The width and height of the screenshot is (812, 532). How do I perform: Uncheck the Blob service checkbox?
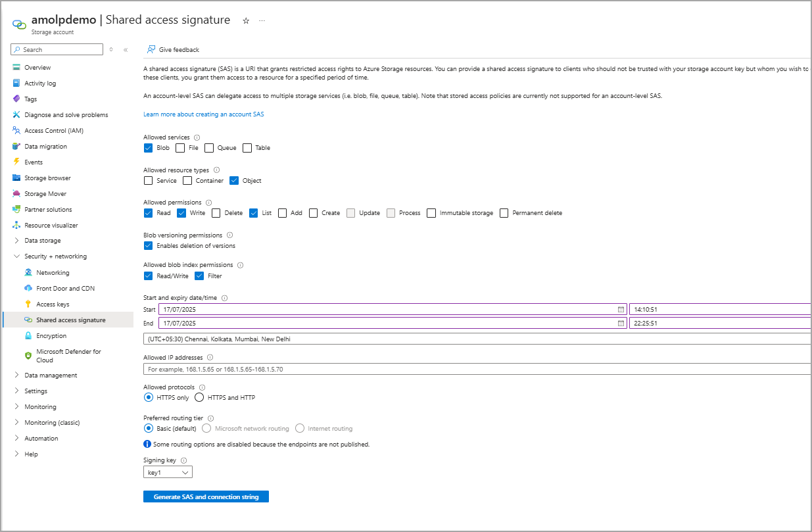point(148,148)
